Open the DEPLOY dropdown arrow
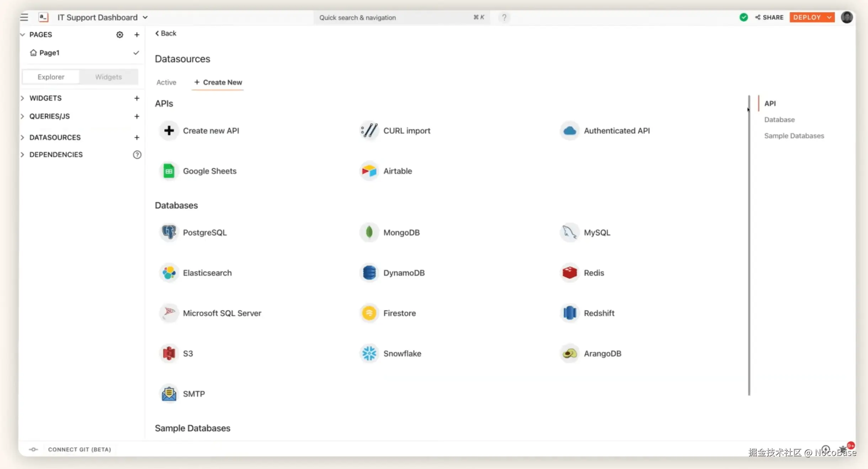The image size is (868, 469). [x=829, y=17]
